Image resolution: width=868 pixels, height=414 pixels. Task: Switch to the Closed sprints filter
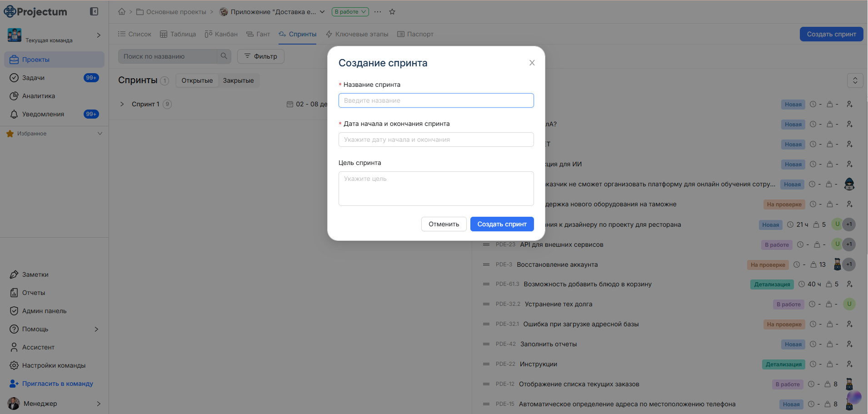tap(238, 80)
